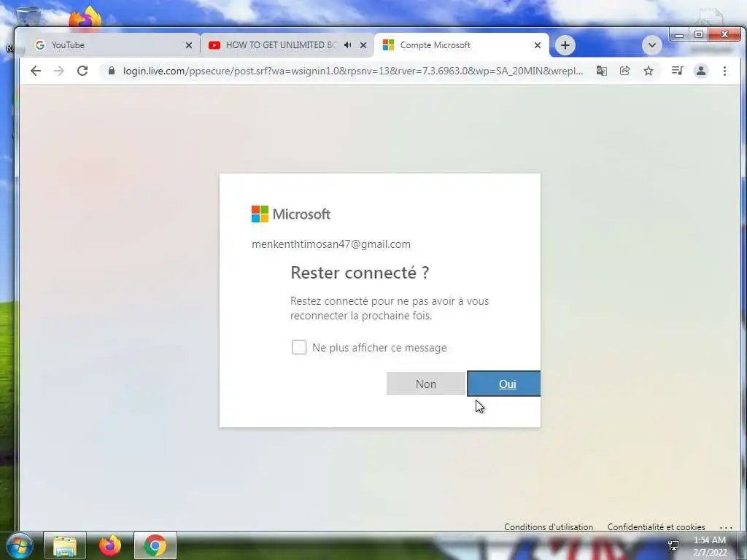
Task: Click the menkenthtimosan47@gmail.com address text
Action: click(x=331, y=244)
